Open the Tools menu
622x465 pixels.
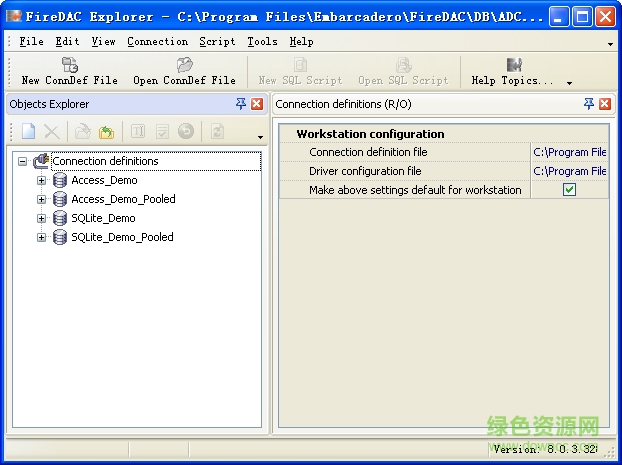[262, 41]
